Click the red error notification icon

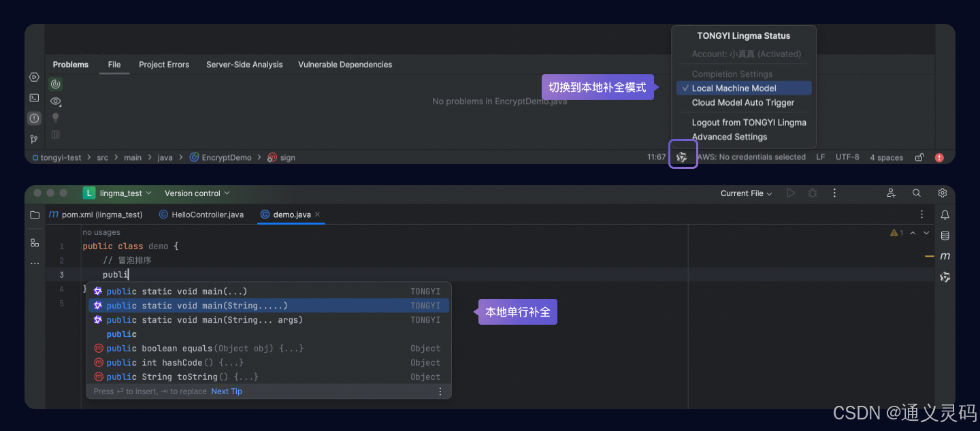pos(939,157)
